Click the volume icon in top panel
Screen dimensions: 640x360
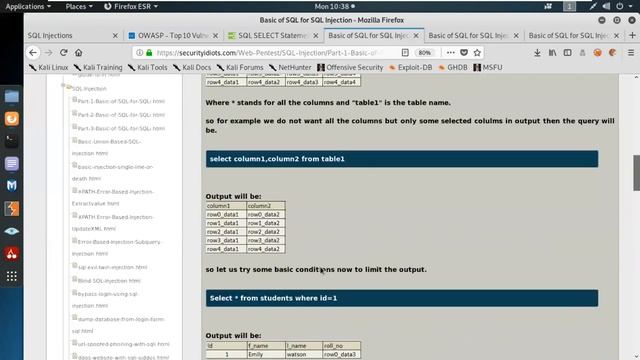pyautogui.click(x=607, y=6)
